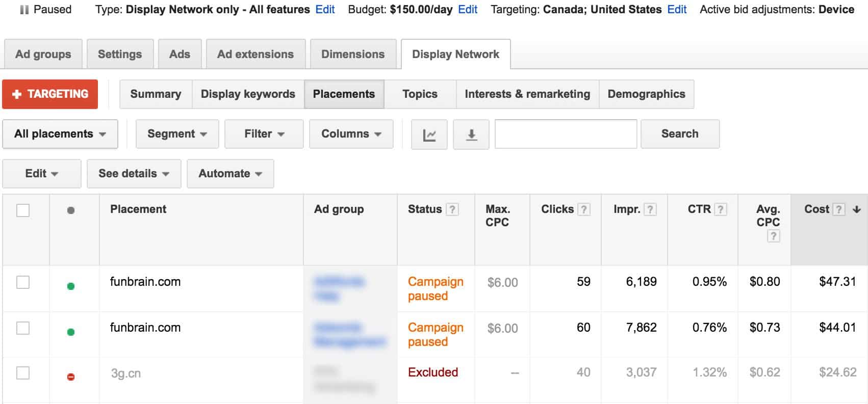Check the box for the 3g.cn row

(x=23, y=373)
